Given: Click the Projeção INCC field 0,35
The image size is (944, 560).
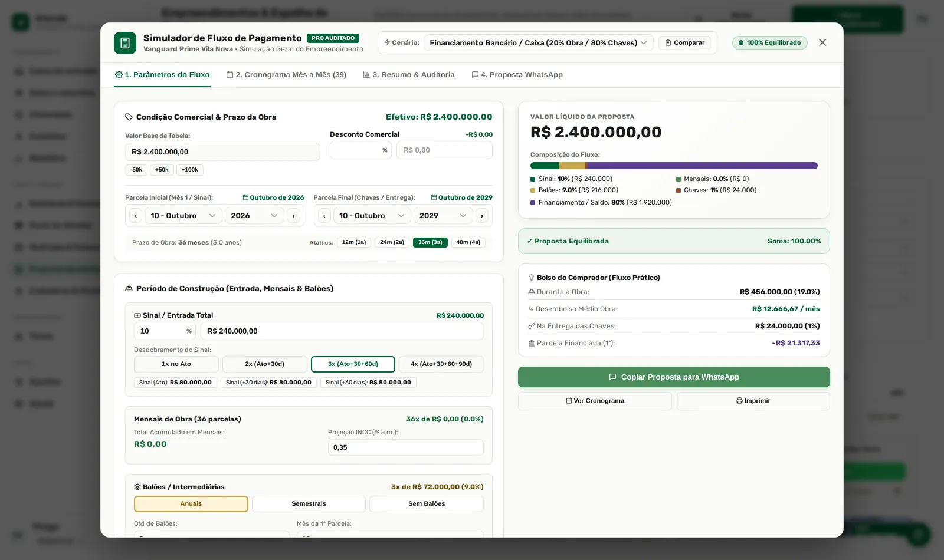Looking at the screenshot, I should pos(406,447).
